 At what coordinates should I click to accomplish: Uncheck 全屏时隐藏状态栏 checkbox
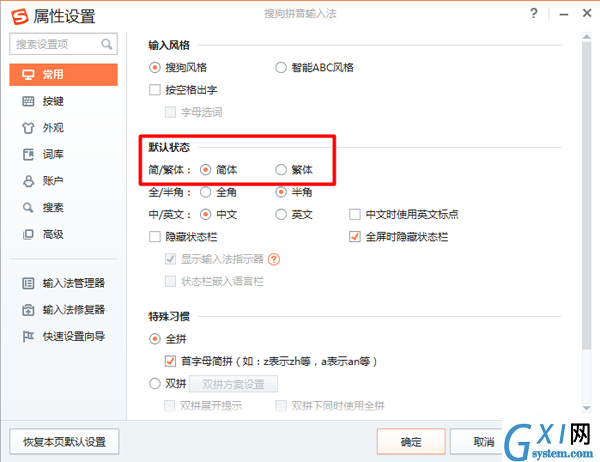355,237
